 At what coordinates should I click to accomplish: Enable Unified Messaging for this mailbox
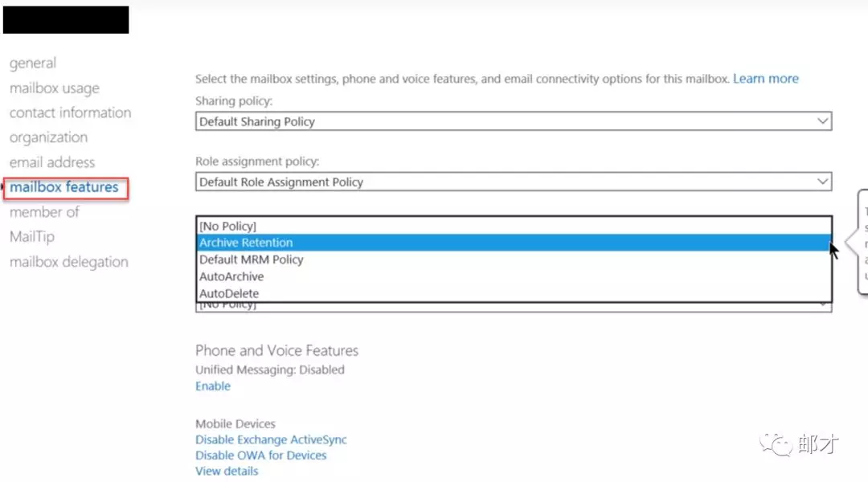pyautogui.click(x=213, y=386)
